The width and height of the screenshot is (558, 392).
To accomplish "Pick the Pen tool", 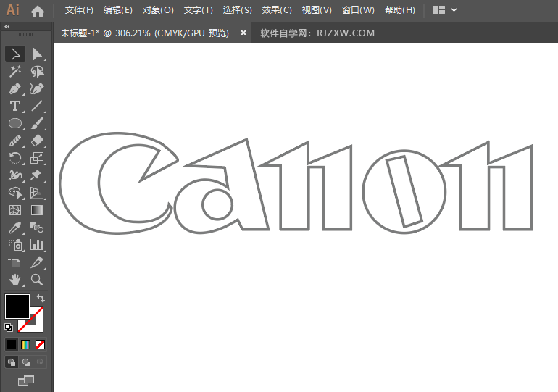I will [14, 89].
